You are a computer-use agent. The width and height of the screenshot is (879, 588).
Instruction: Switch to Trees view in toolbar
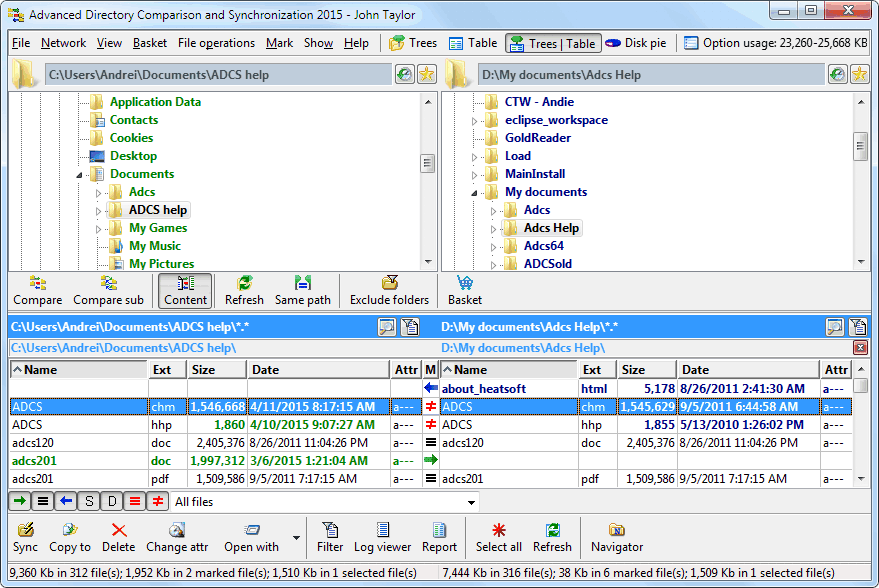[x=413, y=43]
